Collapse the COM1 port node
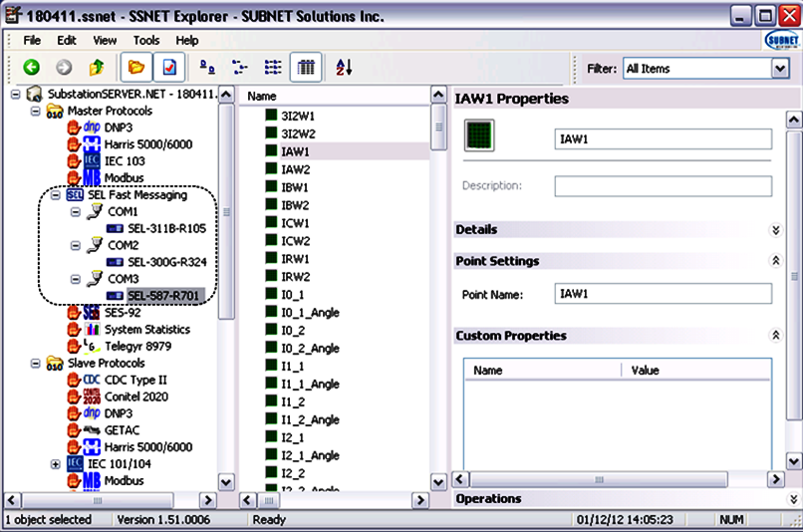The image size is (803, 532). click(x=76, y=212)
